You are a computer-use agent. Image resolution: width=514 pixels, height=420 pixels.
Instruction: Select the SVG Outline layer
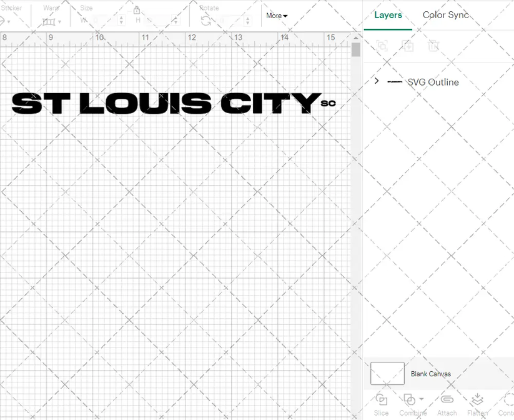(433, 82)
